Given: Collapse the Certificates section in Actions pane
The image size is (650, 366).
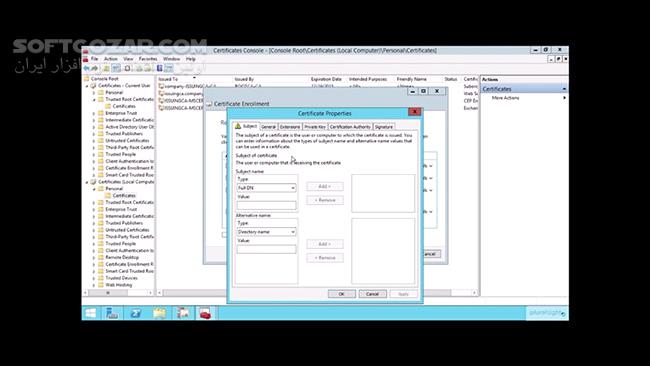Looking at the screenshot, I should 564,89.
